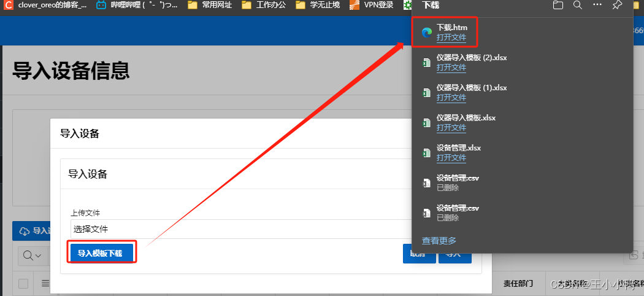Click the Edge icon beside 下载.htm
The image size is (644, 296).
pos(427,33)
